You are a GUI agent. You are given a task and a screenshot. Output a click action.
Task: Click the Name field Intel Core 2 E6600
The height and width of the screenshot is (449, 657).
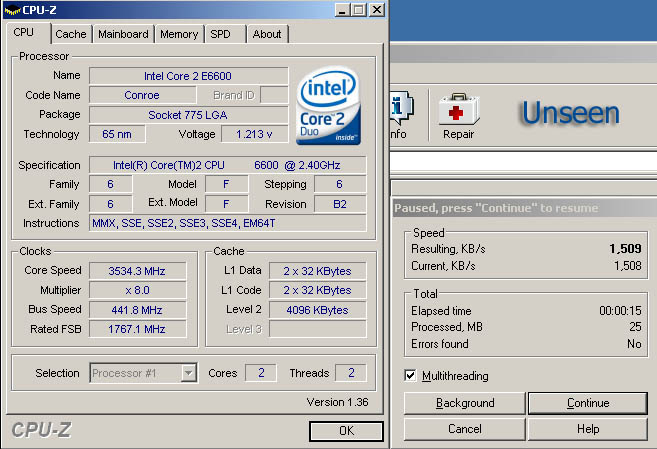coord(189,76)
